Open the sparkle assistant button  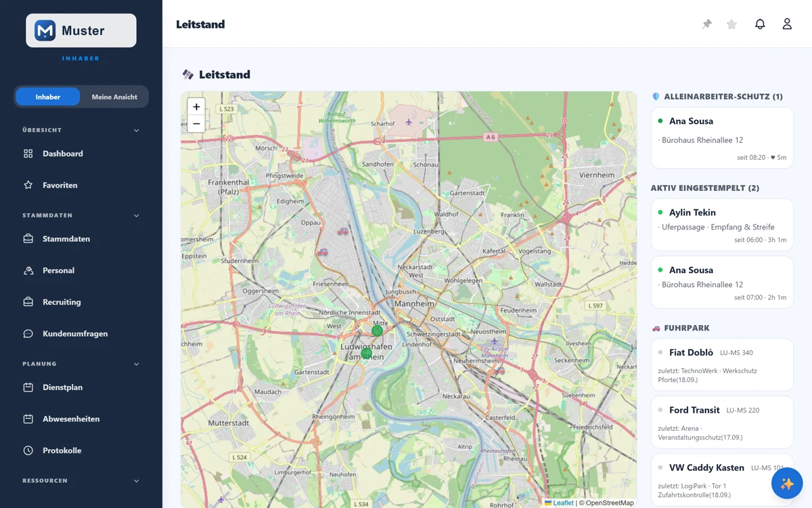[787, 484]
